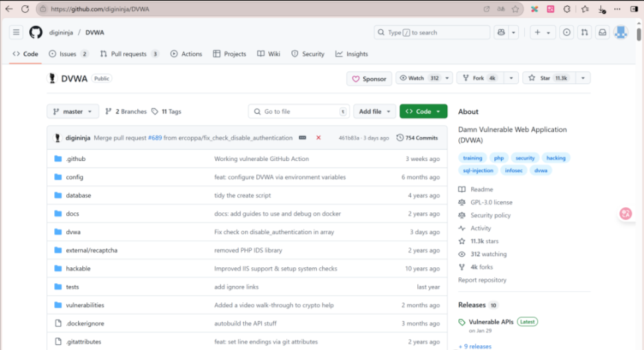The width and height of the screenshot is (644, 350).
Task: Open the 2 Branches link
Action: (x=126, y=112)
